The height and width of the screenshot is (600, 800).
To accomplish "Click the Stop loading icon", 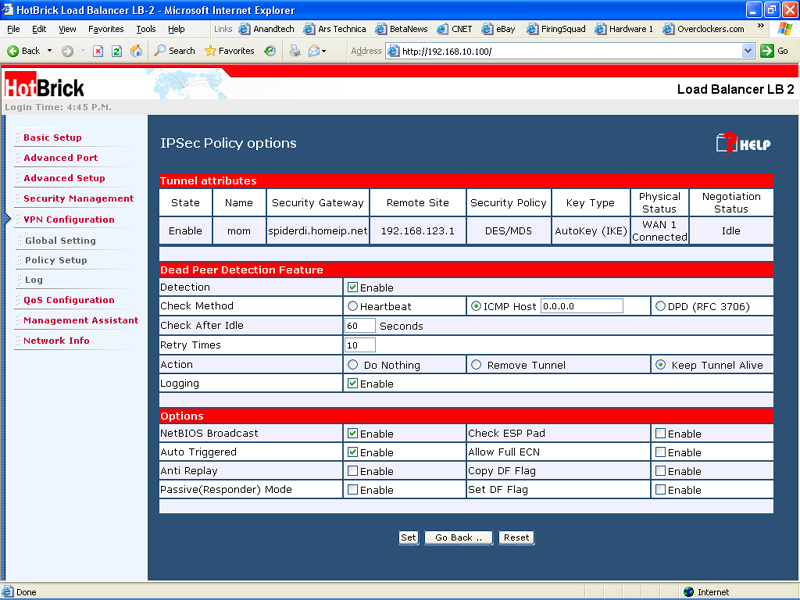I will click(x=98, y=51).
